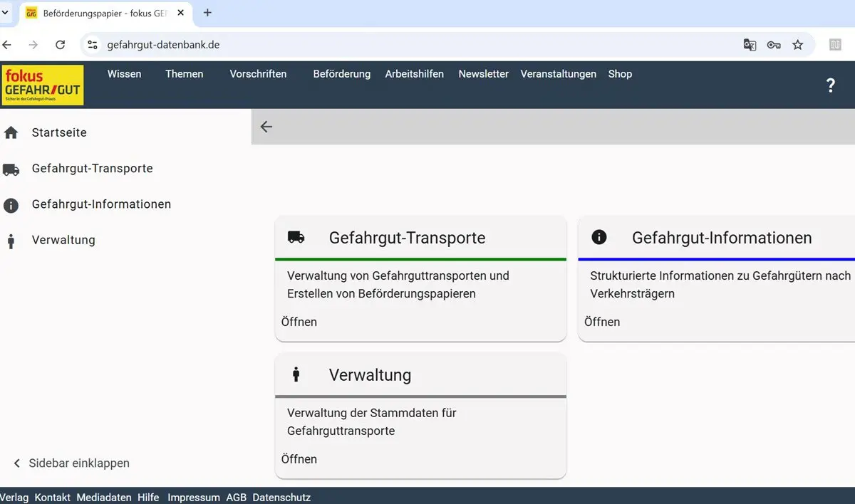Select Vorschriften in the navigation menu
The width and height of the screenshot is (855, 504).
[x=257, y=73]
